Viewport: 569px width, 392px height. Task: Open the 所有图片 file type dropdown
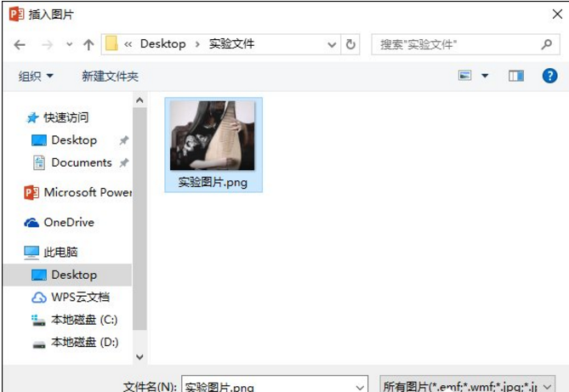(x=468, y=385)
